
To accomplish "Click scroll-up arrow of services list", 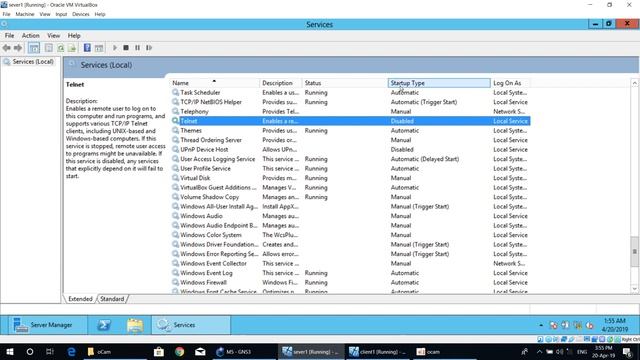I will click(x=634, y=83).
